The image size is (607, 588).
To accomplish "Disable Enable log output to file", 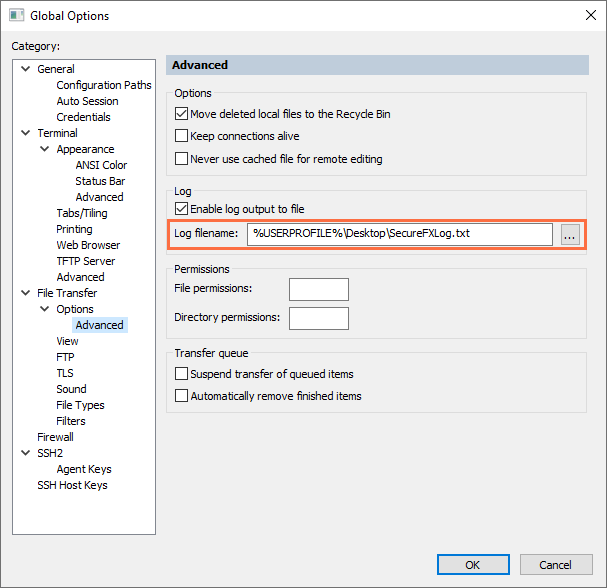I will point(181,209).
